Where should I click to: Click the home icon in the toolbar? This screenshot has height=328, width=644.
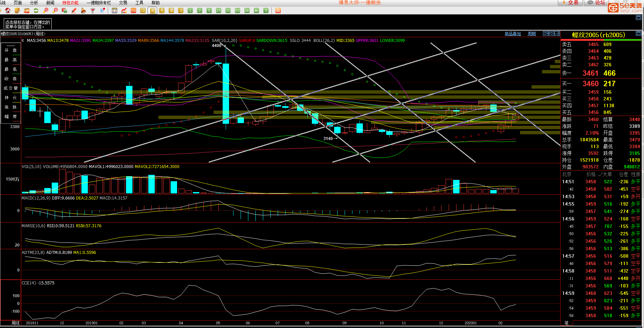pos(8,10)
